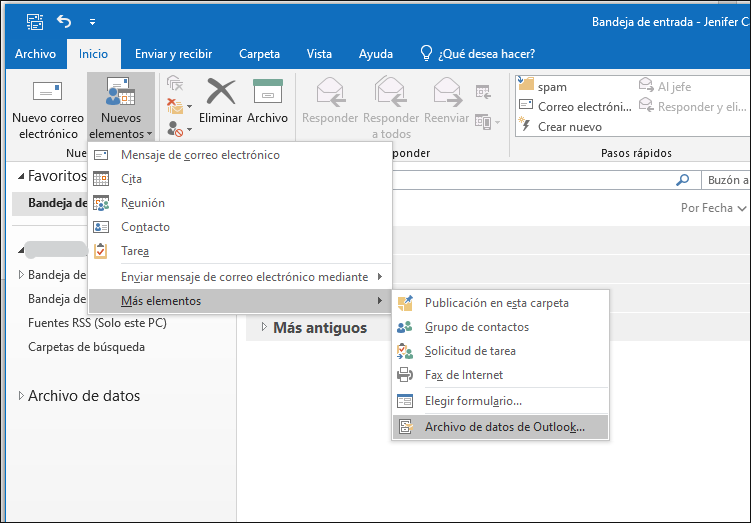
Task: Click Crear nuevo quick step
Action: pos(569,127)
